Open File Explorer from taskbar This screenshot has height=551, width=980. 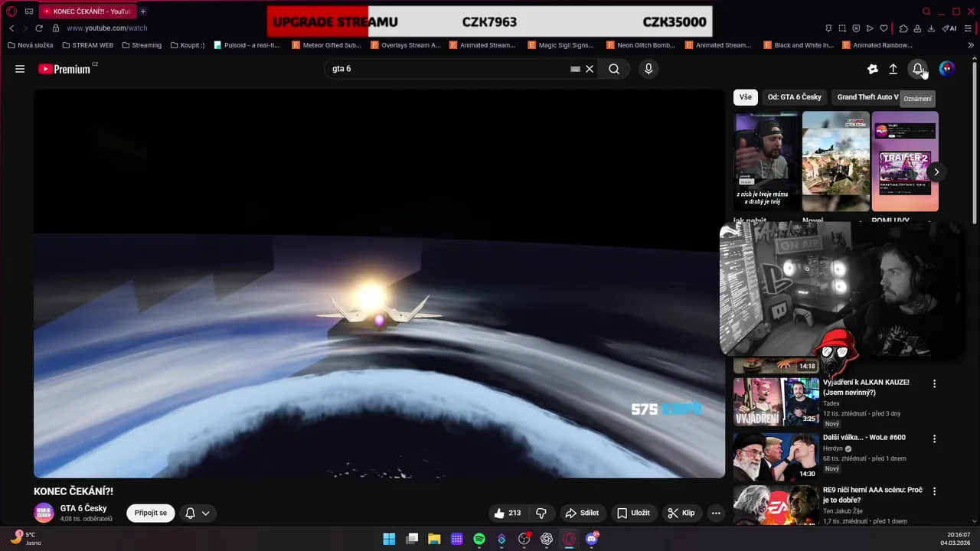pos(434,539)
